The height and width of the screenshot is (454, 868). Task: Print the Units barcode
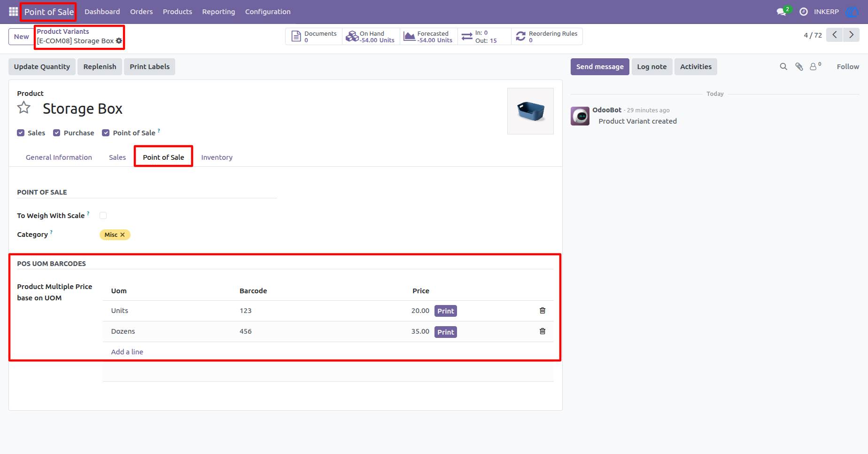click(446, 311)
